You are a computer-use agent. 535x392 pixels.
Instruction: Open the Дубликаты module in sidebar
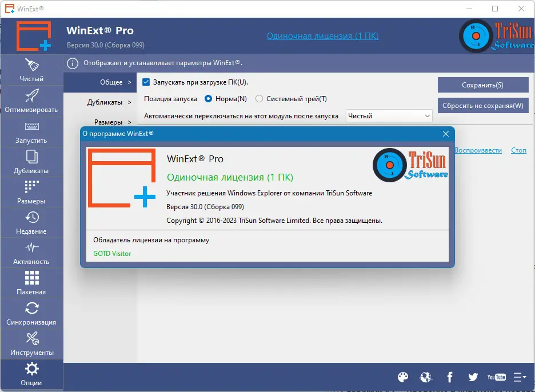point(31,162)
